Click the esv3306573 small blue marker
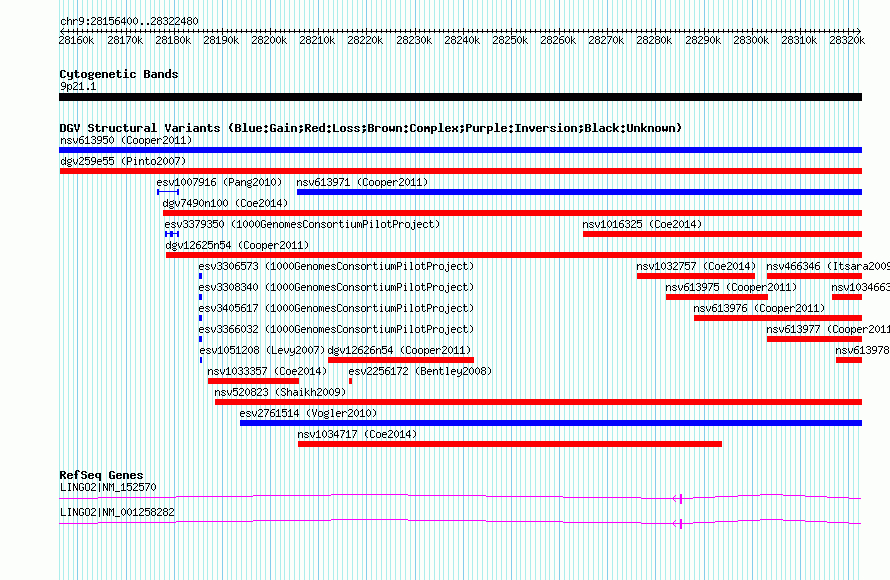The height and width of the screenshot is (580, 890). [200, 276]
